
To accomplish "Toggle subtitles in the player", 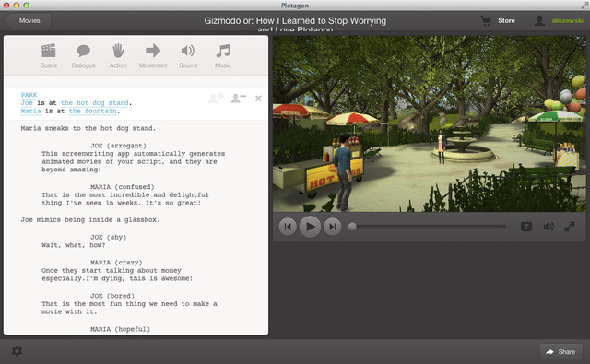I will pyautogui.click(x=526, y=227).
